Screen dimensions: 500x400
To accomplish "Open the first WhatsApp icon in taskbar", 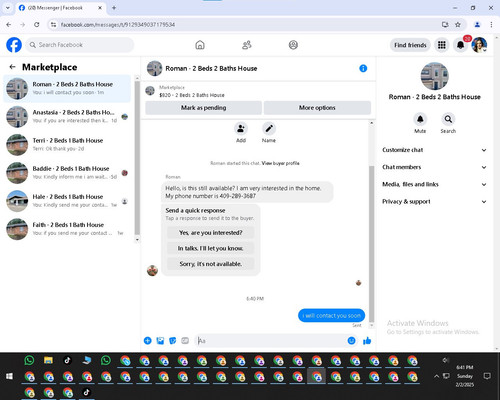I will tap(29, 360).
